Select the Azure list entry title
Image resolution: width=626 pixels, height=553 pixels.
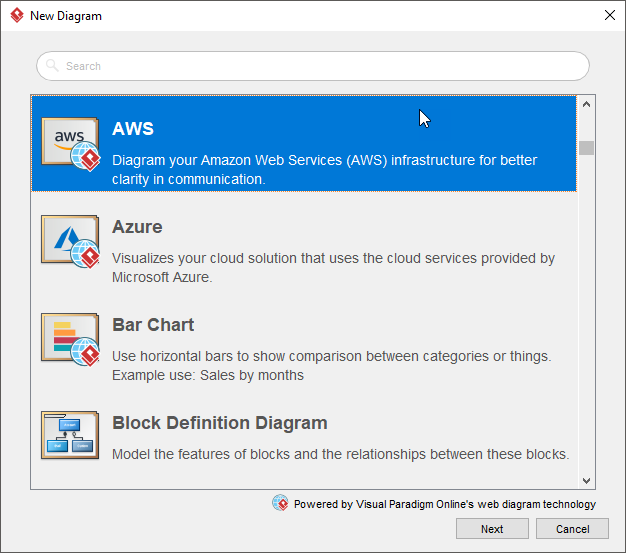point(137,227)
